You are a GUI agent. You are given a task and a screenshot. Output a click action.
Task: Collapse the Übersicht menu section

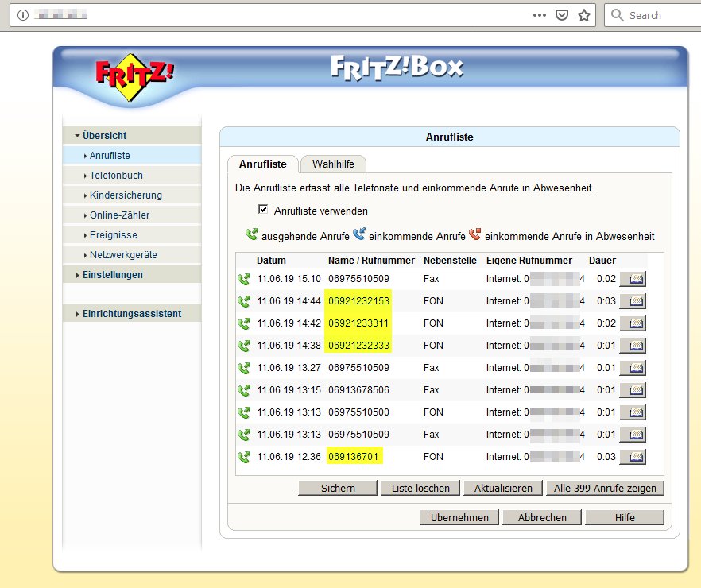click(x=132, y=135)
